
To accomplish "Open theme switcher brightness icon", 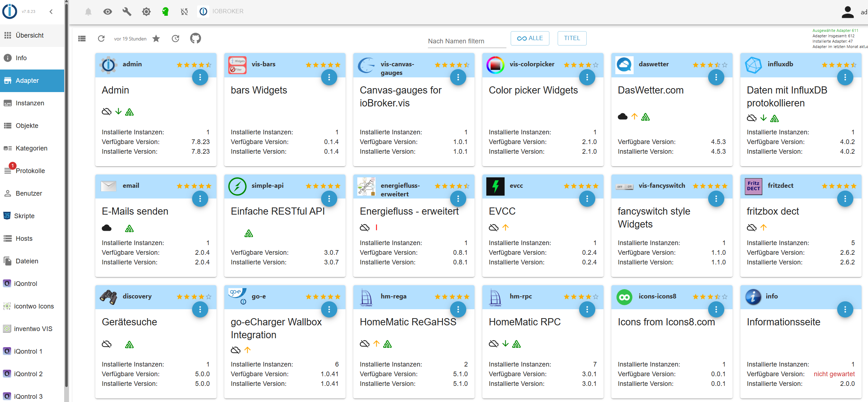I will [x=146, y=12].
